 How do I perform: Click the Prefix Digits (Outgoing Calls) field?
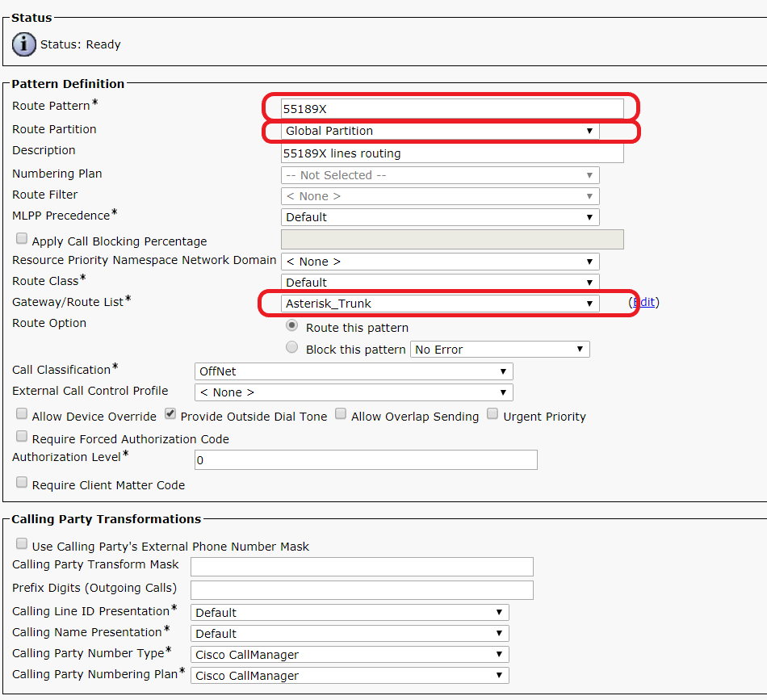(362, 590)
